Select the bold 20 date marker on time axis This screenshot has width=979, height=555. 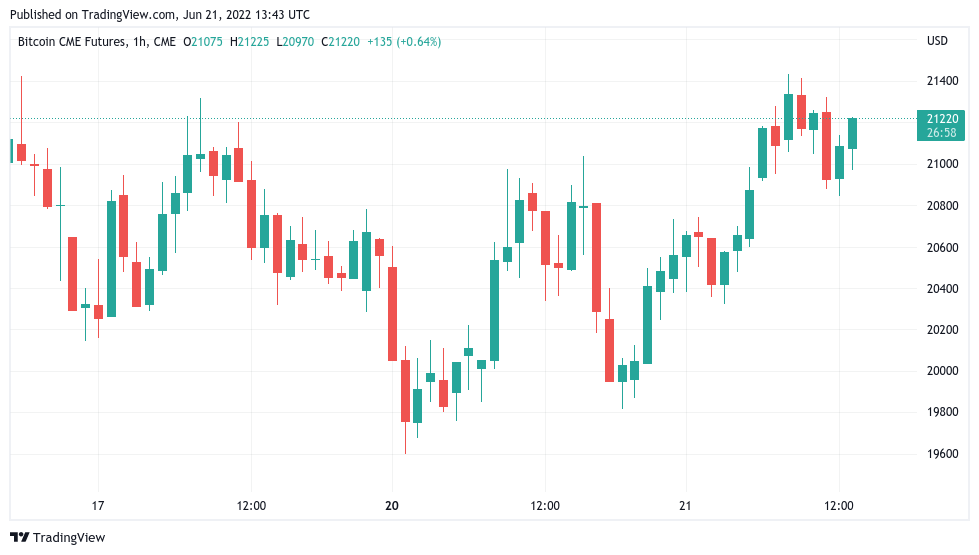coord(392,506)
